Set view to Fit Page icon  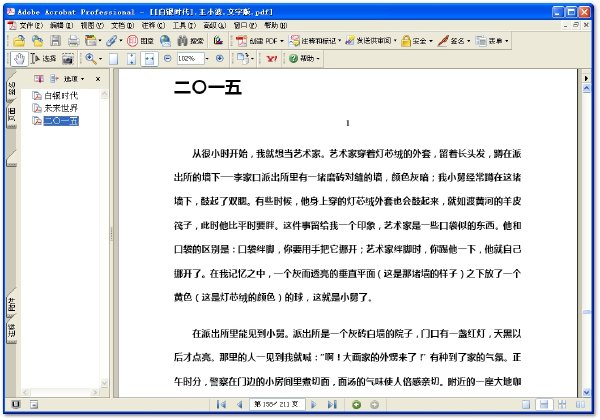pos(131,59)
